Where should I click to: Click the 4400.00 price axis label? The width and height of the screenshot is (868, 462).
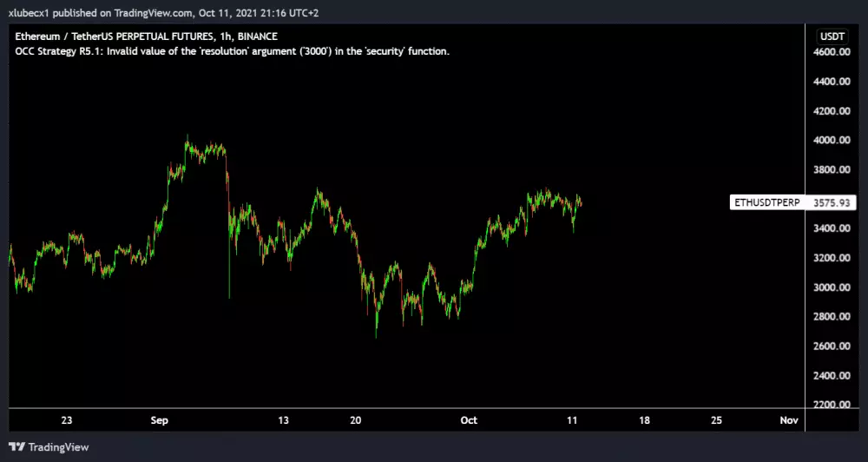pos(832,82)
